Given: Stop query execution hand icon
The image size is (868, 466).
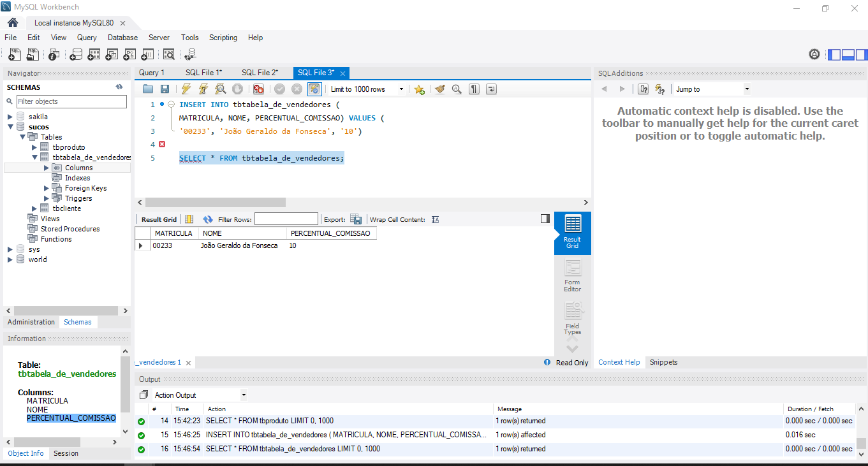Looking at the screenshot, I should click(237, 89).
